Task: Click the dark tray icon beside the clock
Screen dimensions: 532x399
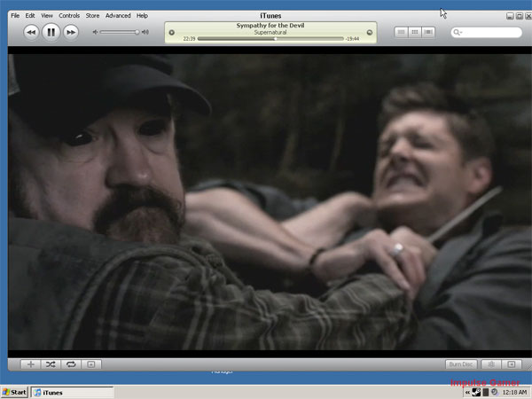Action: [x=486, y=392]
